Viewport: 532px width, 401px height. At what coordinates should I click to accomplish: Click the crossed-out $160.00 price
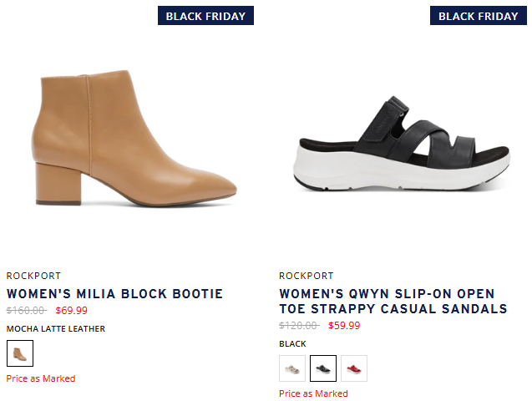pyautogui.click(x=26, y=311)
